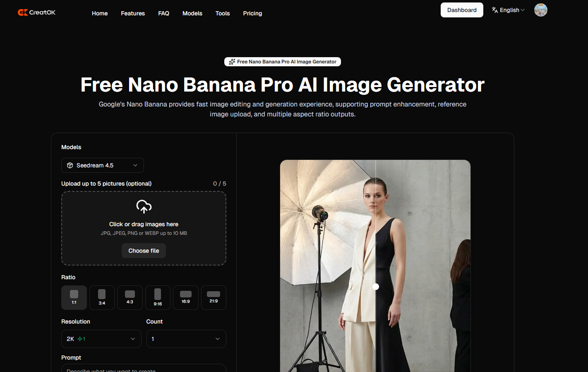Screen dimensions: 588x372
Task: Open the Resolution 2K dropdown
Action: 101,339
